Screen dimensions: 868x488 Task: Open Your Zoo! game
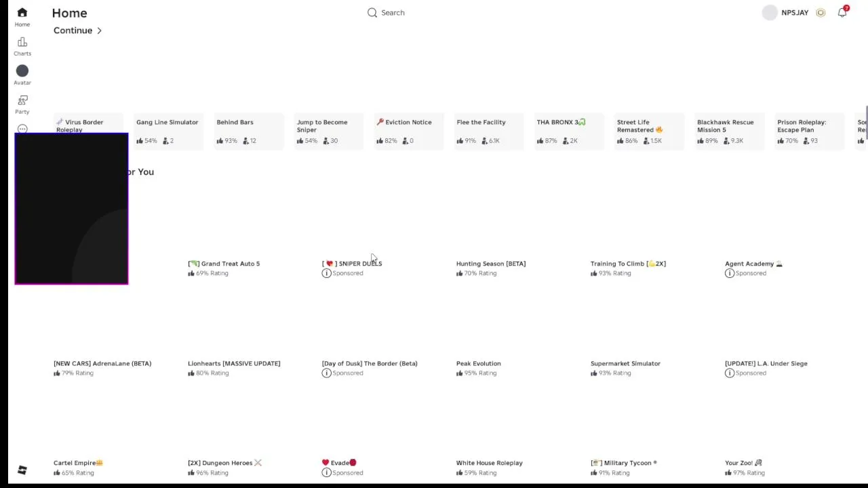point(743,463)
